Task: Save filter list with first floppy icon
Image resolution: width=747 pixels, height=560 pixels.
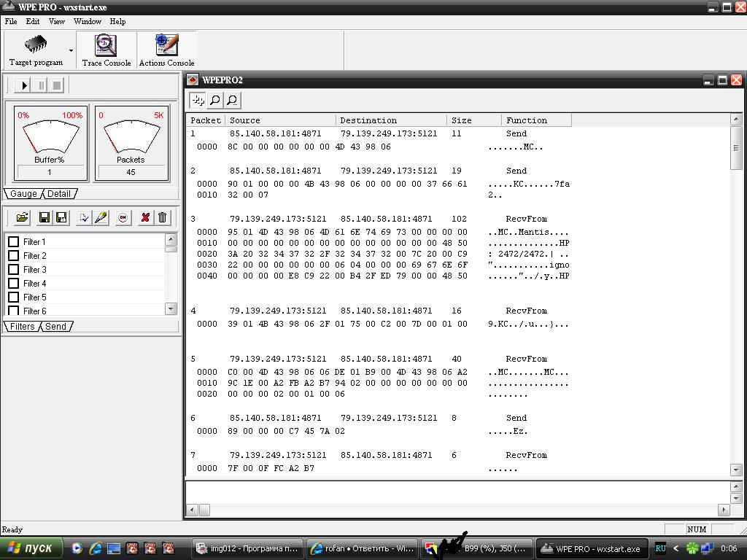Action: (44, 217)
